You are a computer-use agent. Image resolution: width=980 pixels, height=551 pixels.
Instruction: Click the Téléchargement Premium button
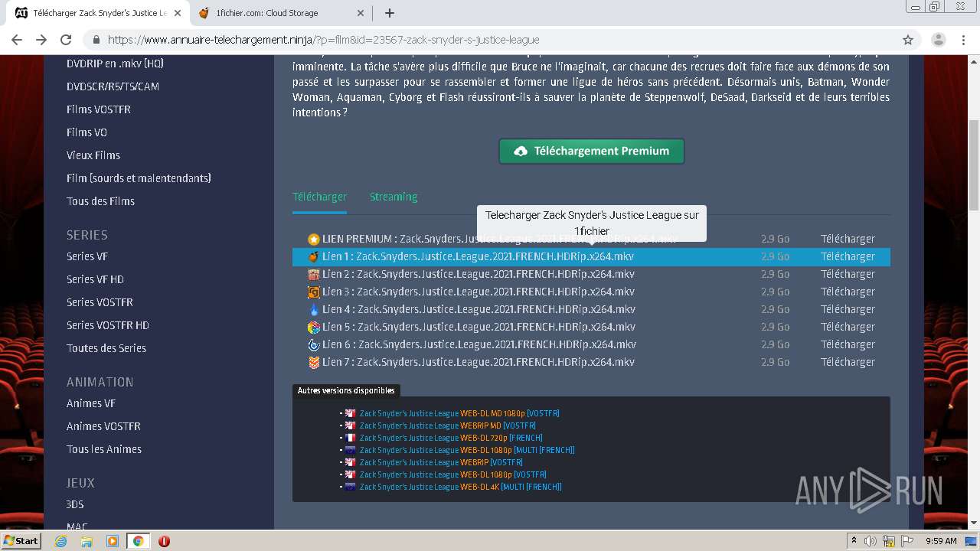(592, 151)
